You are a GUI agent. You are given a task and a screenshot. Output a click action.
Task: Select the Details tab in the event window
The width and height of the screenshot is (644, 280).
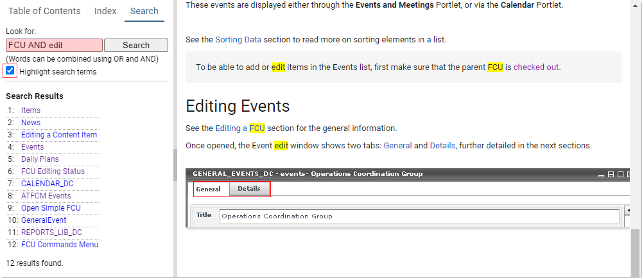coord(249,189)
